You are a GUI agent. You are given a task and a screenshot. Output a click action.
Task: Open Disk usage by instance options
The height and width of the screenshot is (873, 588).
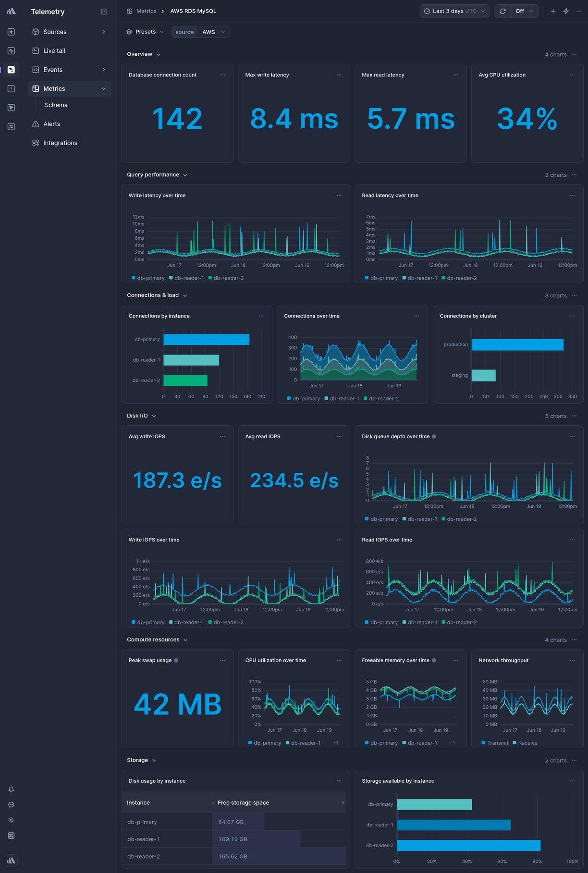[x=339, y=781]
